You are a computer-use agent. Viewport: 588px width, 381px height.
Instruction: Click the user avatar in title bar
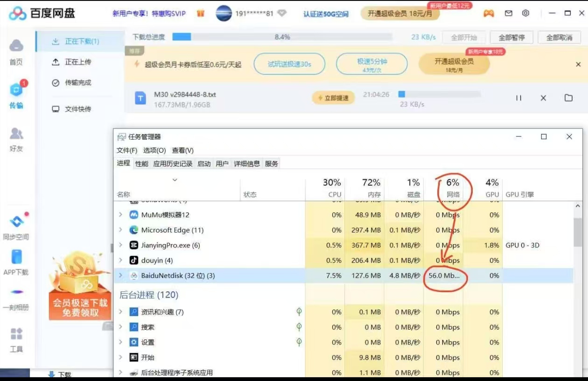tap(224, 13)
